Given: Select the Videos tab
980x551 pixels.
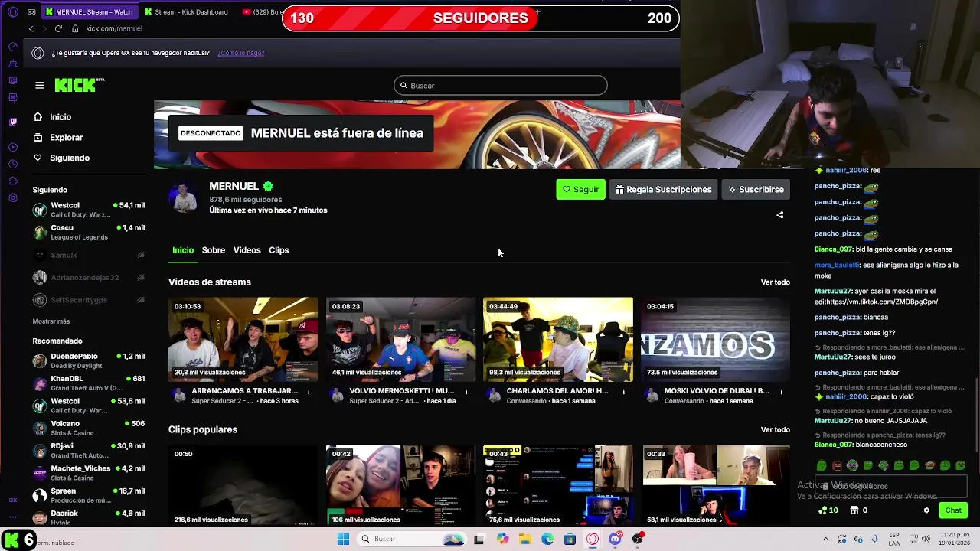Looking at the screenshot, I should [x=247, y=250].
